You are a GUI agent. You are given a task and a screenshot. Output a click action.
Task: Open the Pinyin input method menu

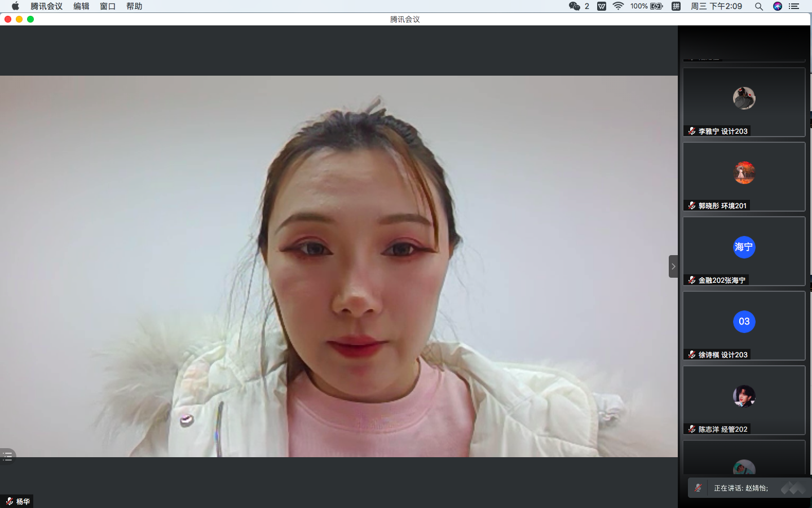point(676,6)
